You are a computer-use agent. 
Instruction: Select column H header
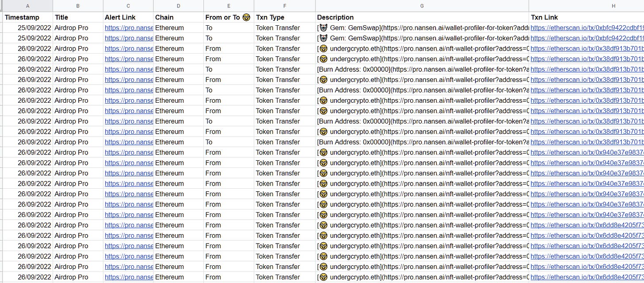[586, 6]
